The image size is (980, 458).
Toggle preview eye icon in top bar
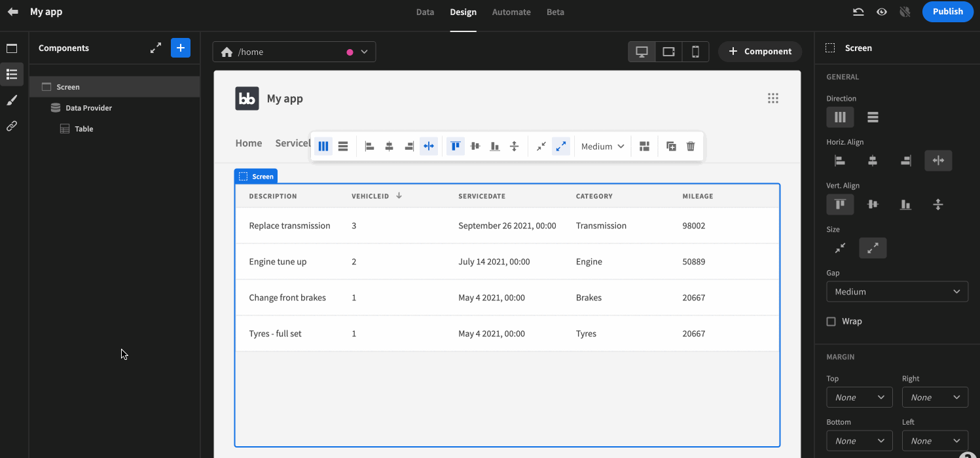tap(882, 12)
